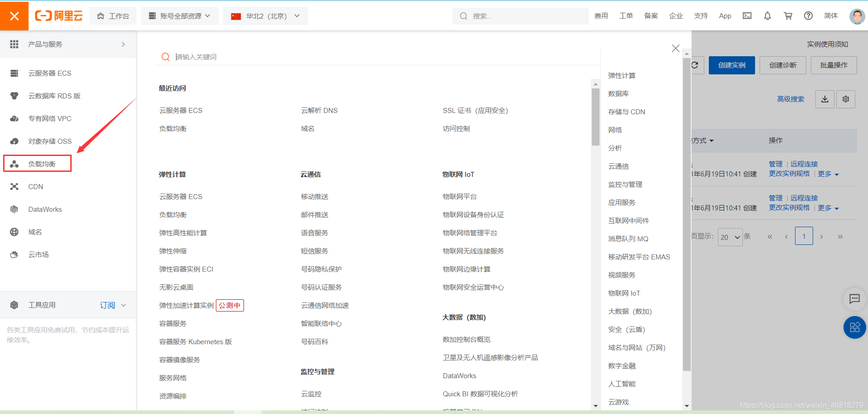
Task: Open the page size 20 dropdown
Action: click(x=730, y=237)
